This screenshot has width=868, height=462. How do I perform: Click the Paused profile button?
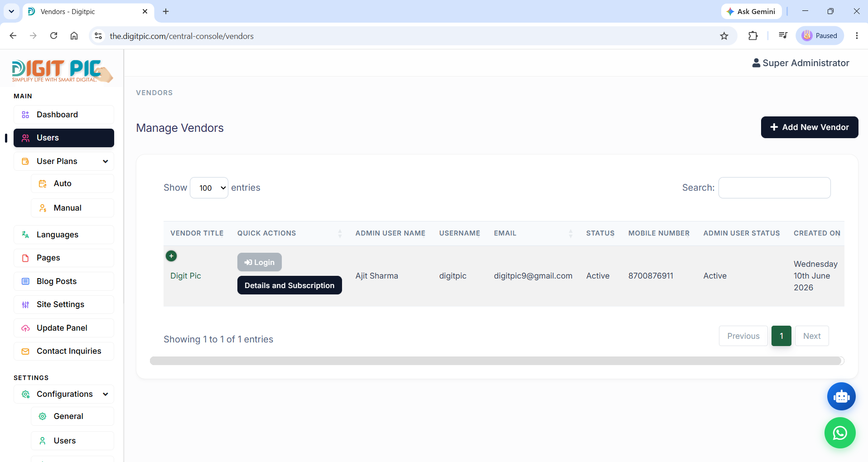[820, 36]
